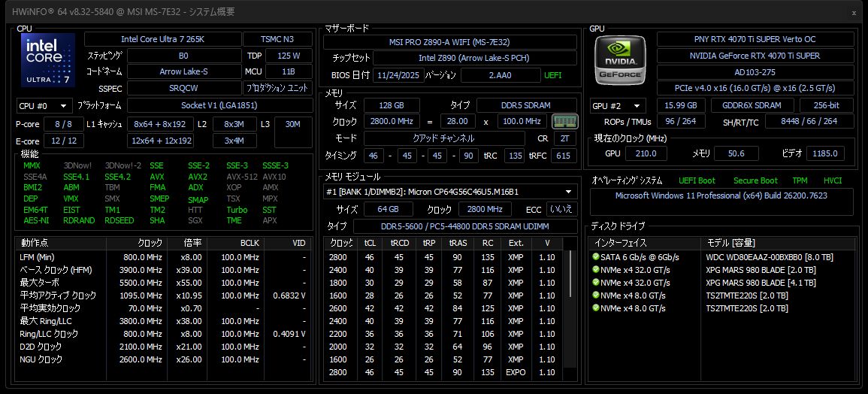
Task: Open the GPU #2 selector dropdown
Action: (618, 106)
